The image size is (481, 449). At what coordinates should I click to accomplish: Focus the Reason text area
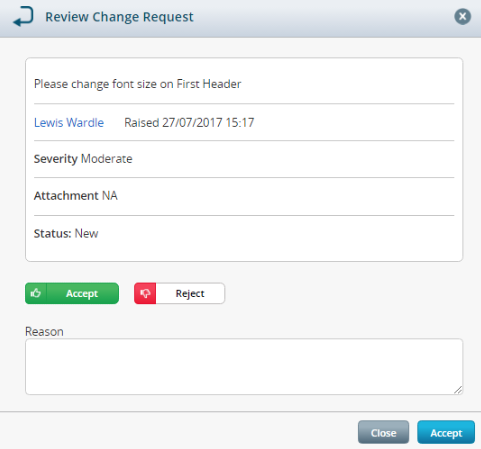(244, 367)
